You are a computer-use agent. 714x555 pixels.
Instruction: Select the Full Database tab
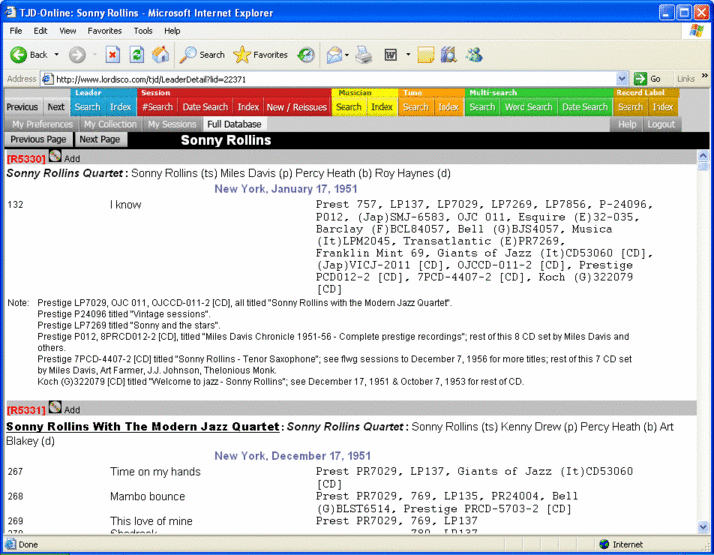234,124
